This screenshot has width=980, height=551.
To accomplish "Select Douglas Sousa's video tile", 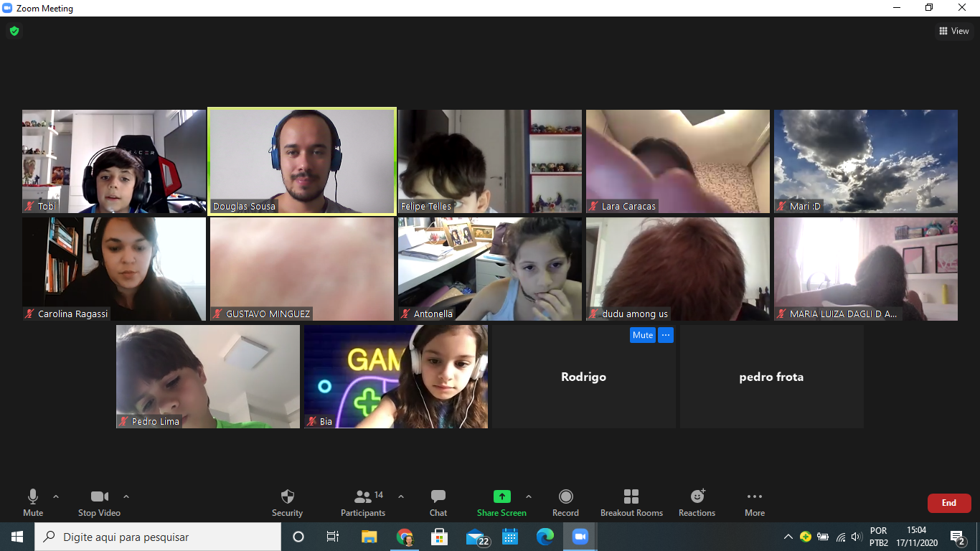I will click(x=302, y=161).
